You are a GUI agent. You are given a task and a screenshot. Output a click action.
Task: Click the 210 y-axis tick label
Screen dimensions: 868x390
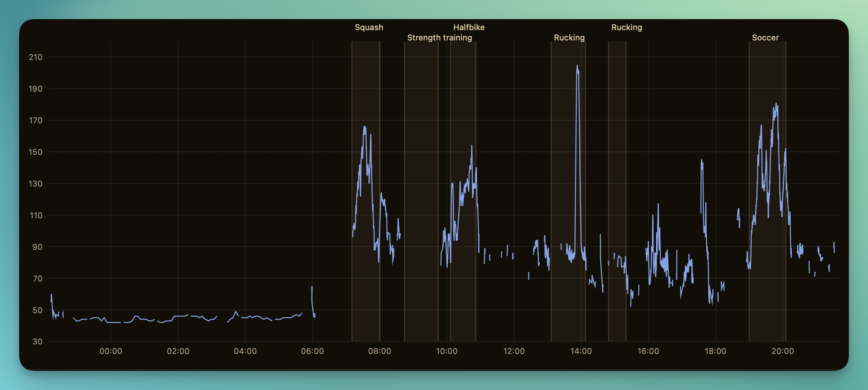[36, 57]
